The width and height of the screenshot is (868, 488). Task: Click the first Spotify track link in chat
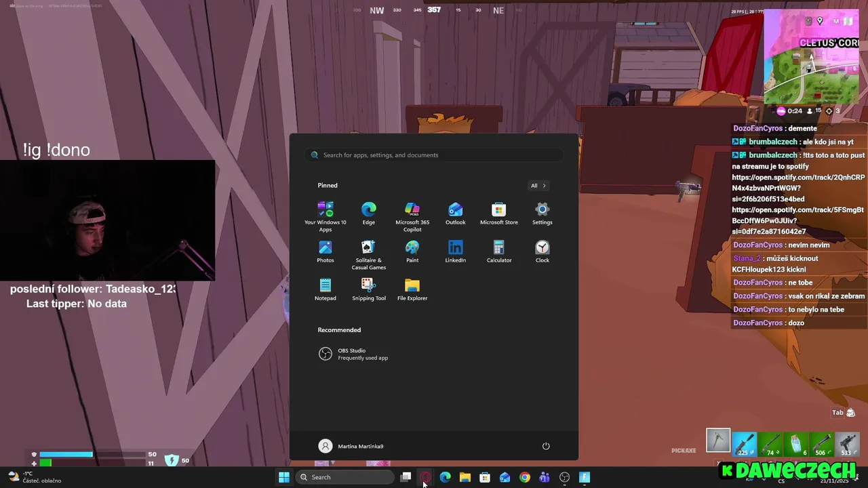(x=798, y=188)
